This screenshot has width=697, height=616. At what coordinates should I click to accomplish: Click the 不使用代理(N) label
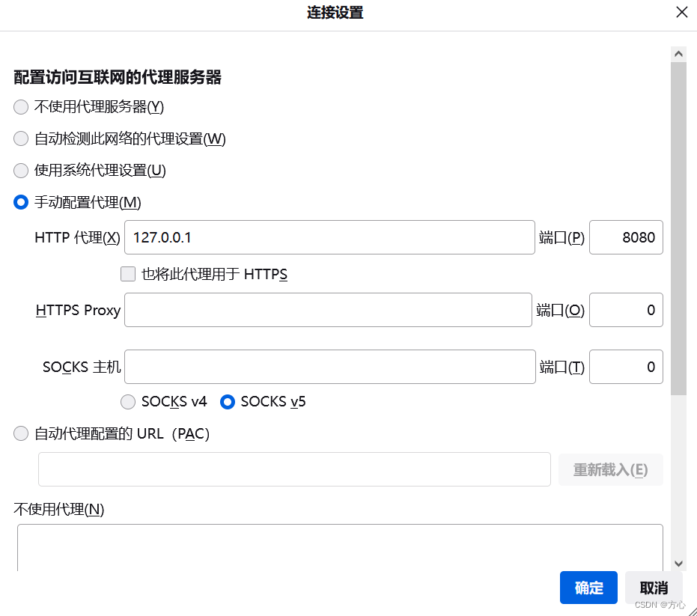(58, 509)
